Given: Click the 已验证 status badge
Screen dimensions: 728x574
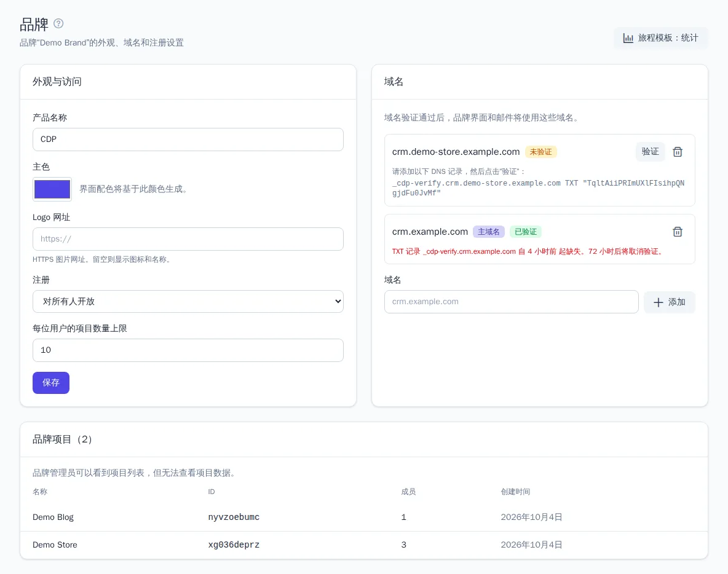Looking at the screenshot, I should (526, 232).
